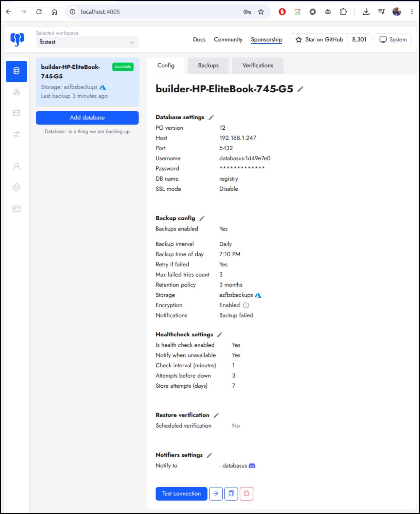Open the System theme selector
Viewport: 420px width, 514px height.
click(x=393, y=40)
